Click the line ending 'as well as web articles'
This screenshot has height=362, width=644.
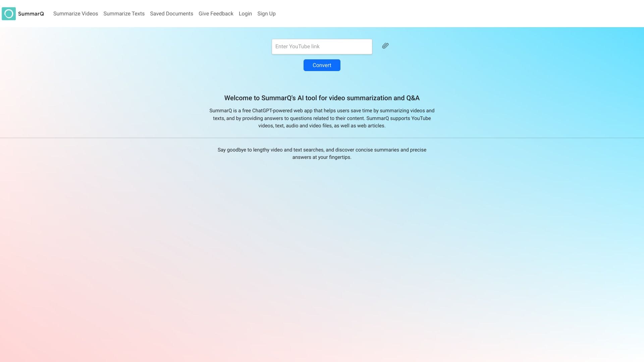pyautogui.click(x=322, y=126)
